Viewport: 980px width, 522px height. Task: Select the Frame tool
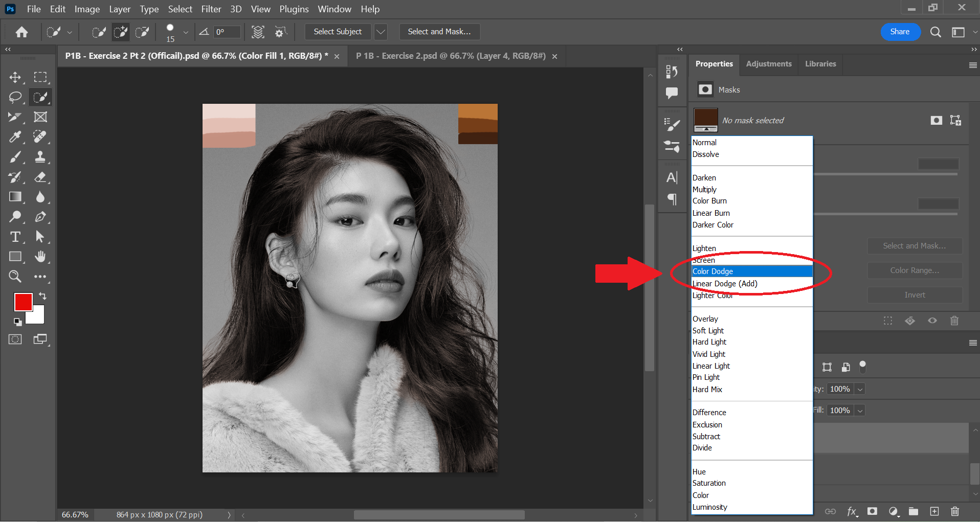point(40,117)
